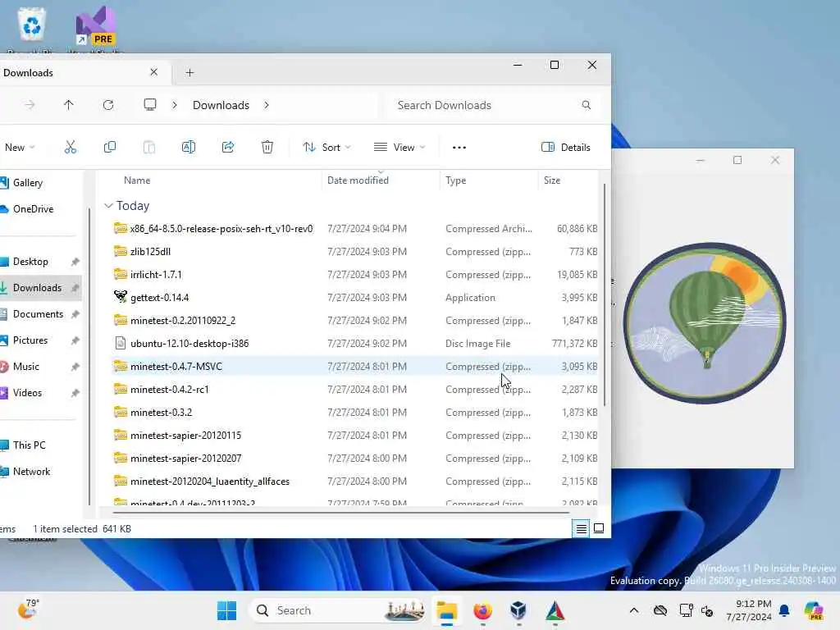This screenshot has width=840, height=630.
Task: Switch to large thumbnails view icon
Action: (x=599, y=529)
